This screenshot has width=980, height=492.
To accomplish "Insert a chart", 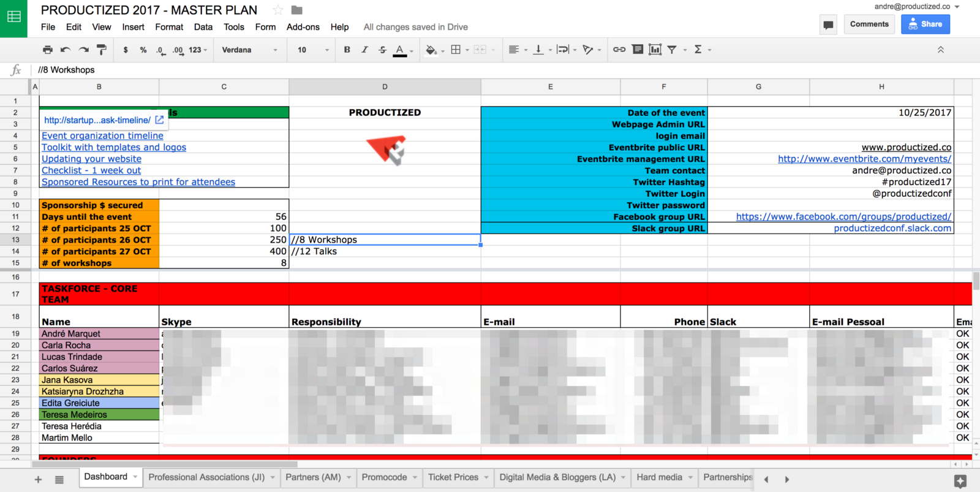I will pyautogui.click(x=655, y=50).
